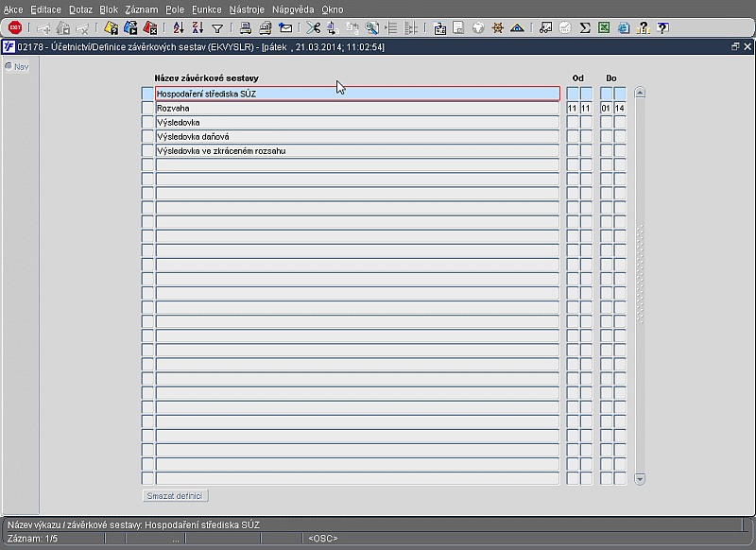
Task: Sort records descending Z to A
Action: coord(198,27)
